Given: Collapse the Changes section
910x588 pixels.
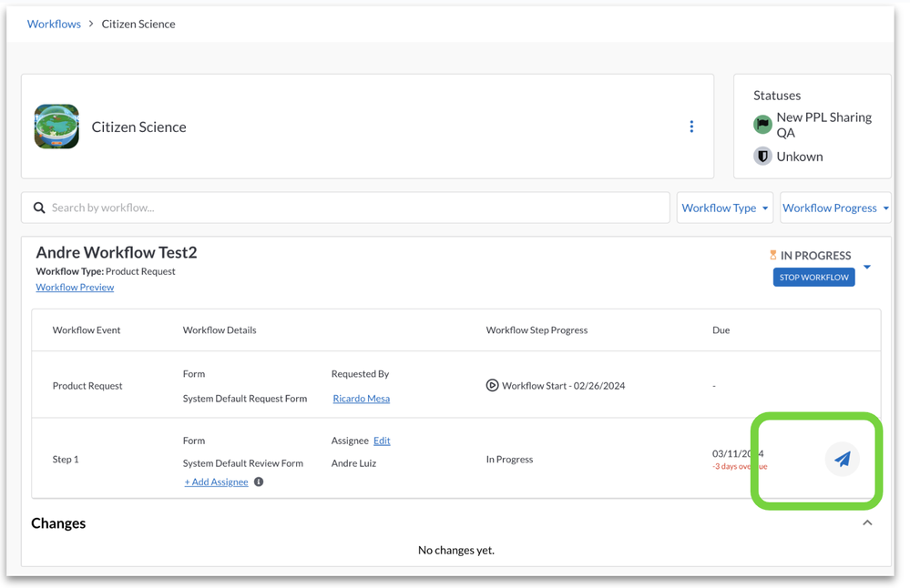Looking at the screenshot, I should pyautogui.click(x=867, y=523).
